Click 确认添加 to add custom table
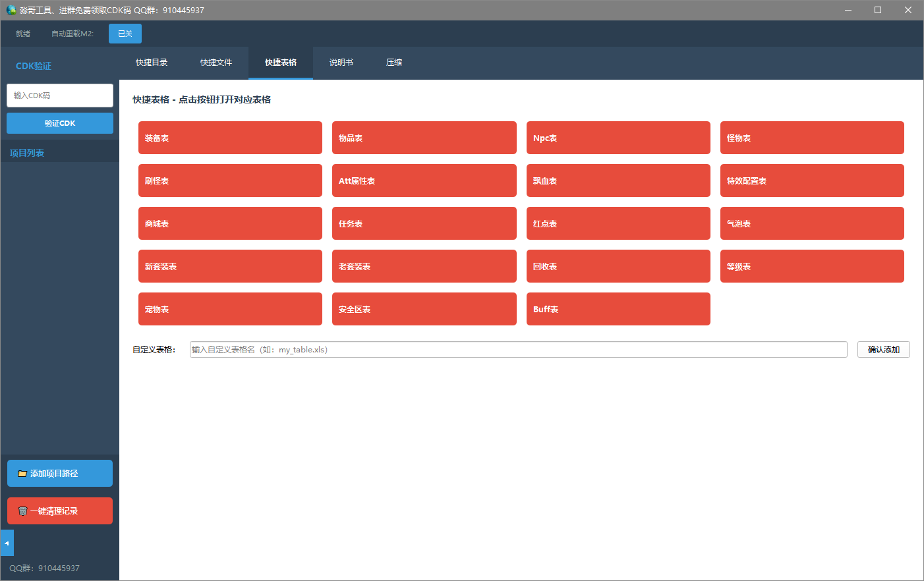 (x=883, y=349)
